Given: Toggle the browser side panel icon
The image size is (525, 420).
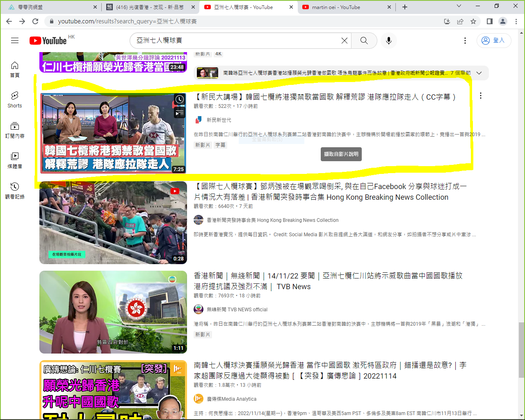Looking at the screenshot, I should [x=490, y=21].
